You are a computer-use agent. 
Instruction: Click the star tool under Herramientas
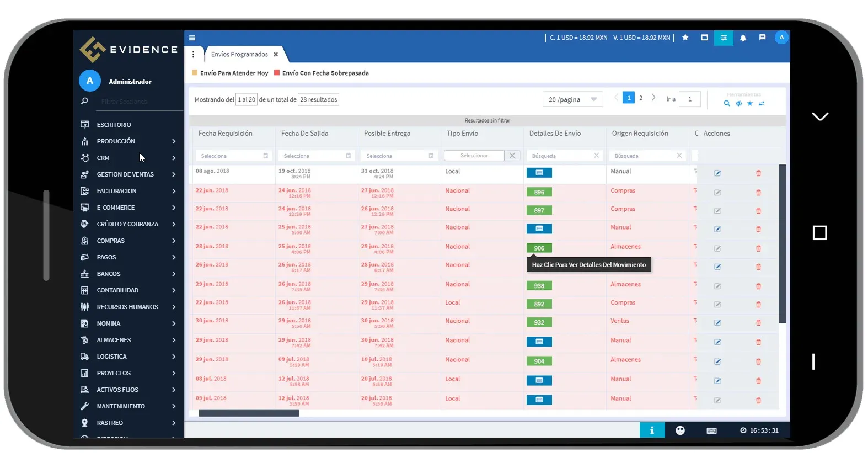(x=750, y=103)
